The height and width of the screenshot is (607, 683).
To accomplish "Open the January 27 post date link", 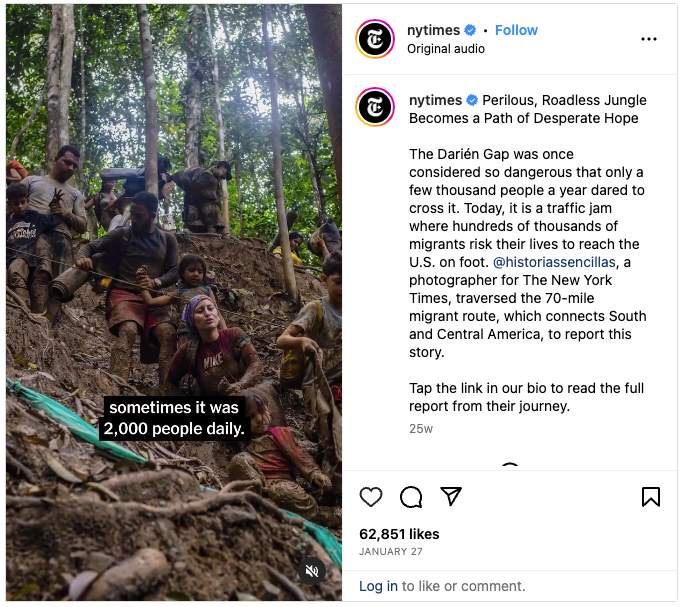I will tap(392, 552).
